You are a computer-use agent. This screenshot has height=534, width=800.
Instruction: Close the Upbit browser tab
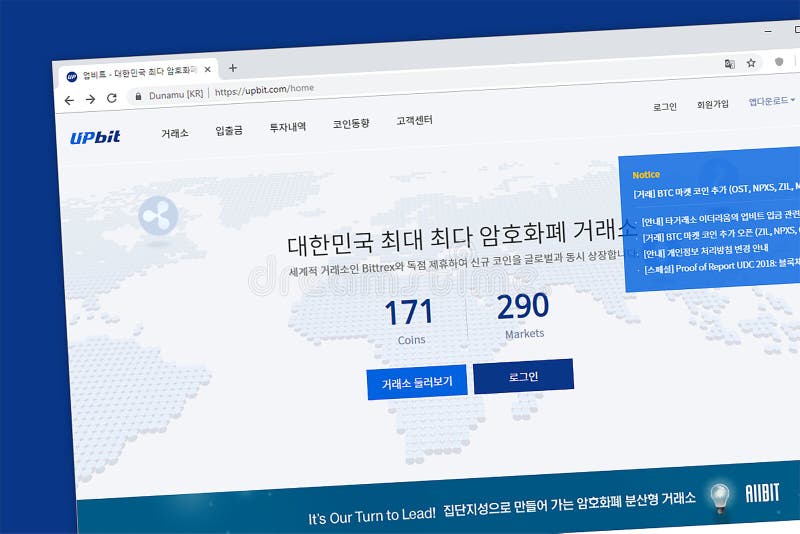click(208, 69)
